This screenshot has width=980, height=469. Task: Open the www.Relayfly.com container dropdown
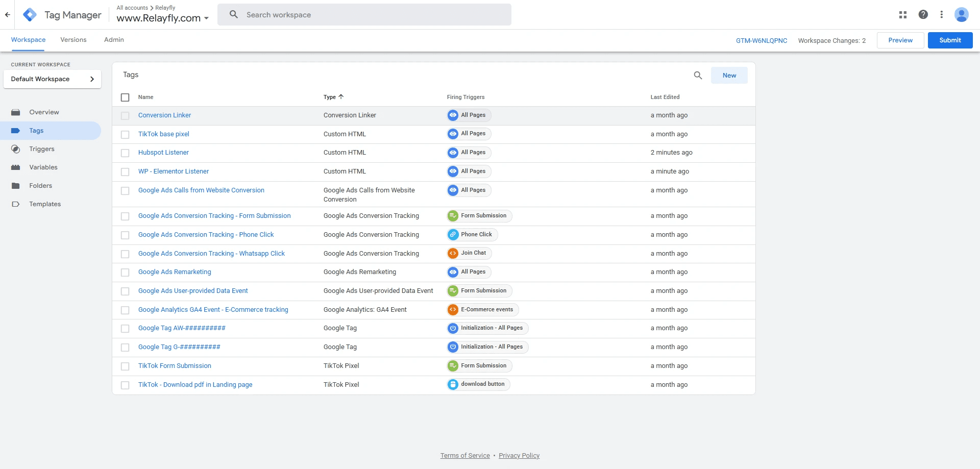point(163,18)
